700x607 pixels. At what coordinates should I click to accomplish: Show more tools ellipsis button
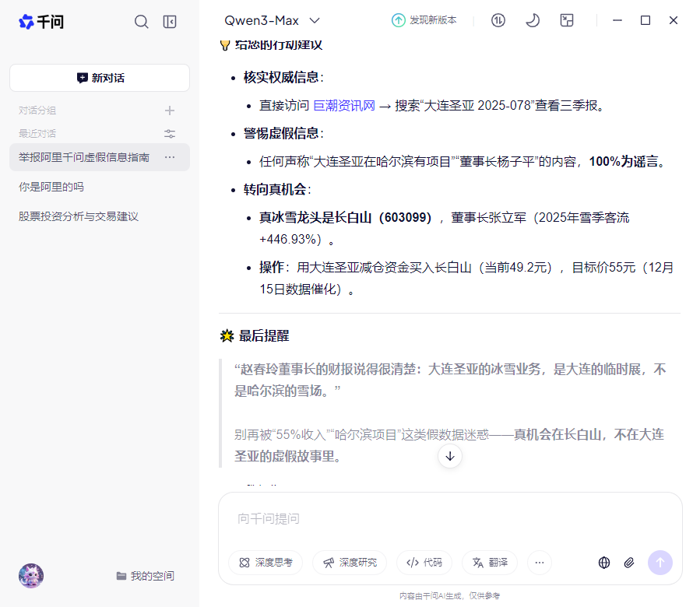pos(540,563)
